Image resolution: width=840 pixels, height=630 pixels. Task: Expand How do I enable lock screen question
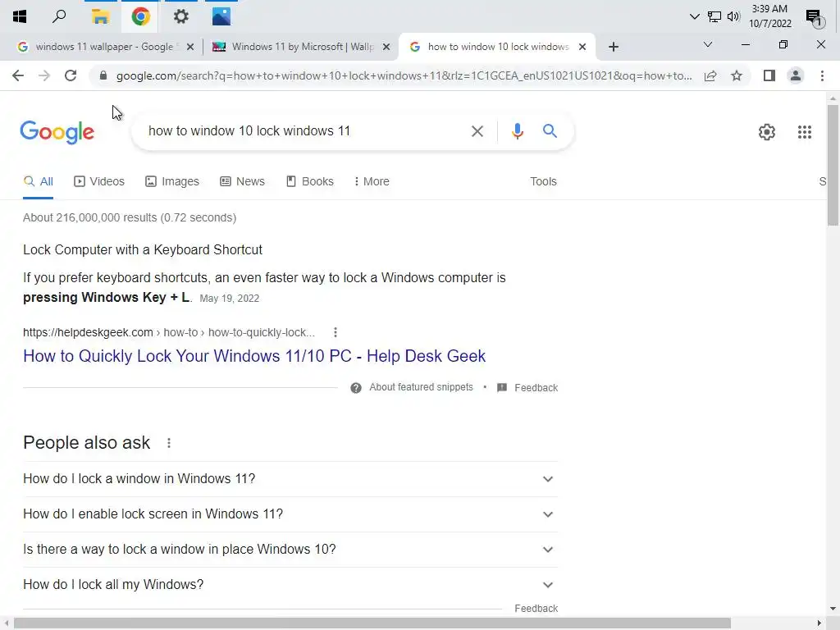click(x=290, y=514)
